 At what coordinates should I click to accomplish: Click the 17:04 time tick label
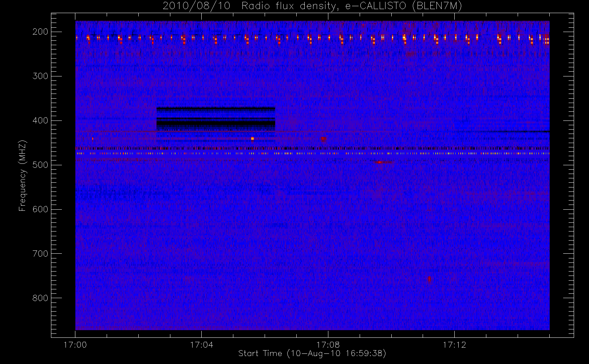201,345
